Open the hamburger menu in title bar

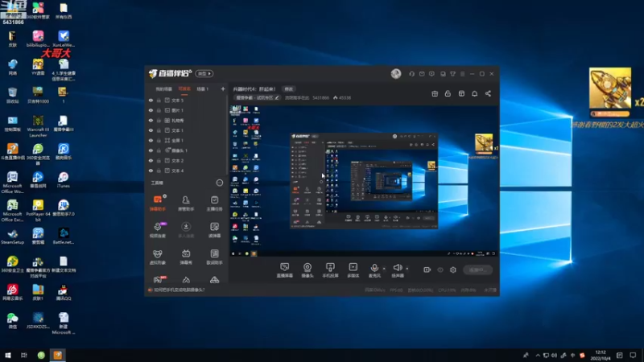(x=462, y=74)
